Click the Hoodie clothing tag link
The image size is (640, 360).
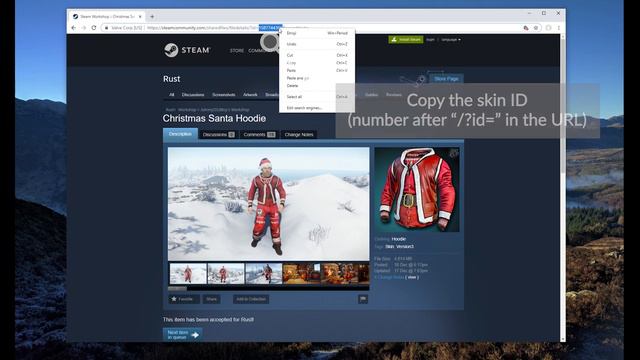tap(398, 239)
